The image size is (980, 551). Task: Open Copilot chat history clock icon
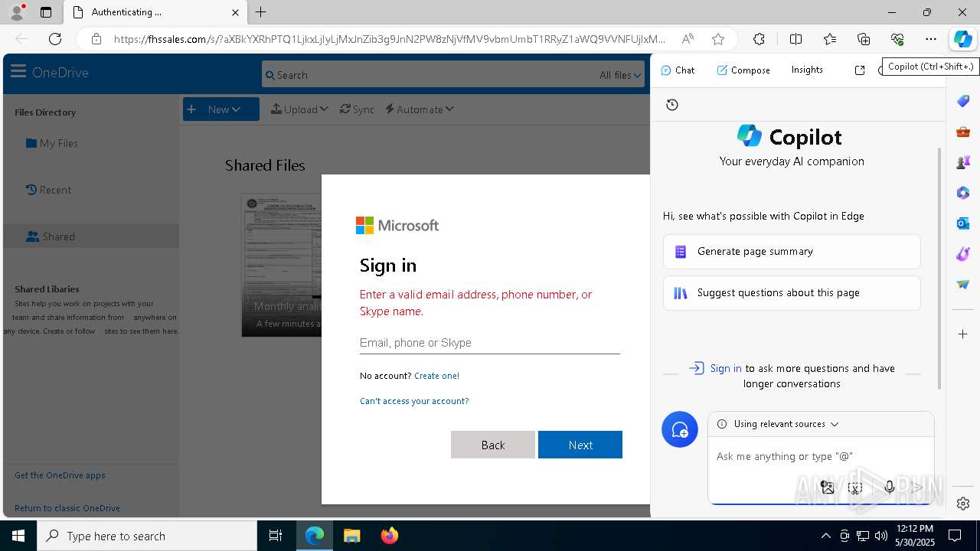pos(672,105)
